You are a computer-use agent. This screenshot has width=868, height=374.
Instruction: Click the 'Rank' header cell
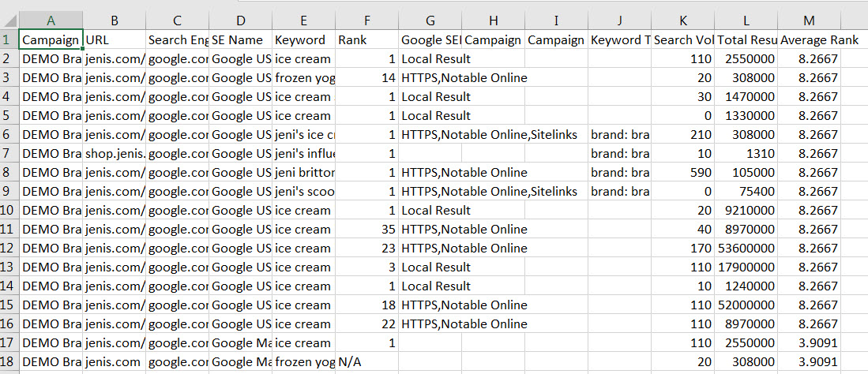(x=367, y=39)
